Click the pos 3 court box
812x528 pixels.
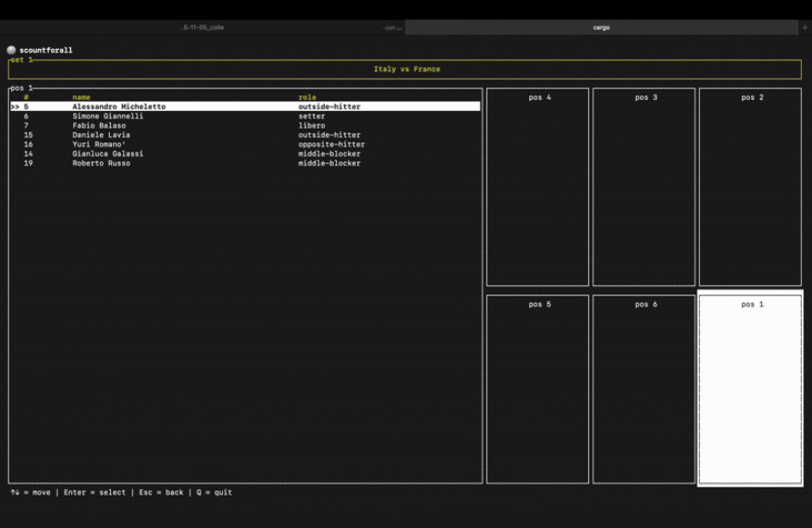(644, 187)
